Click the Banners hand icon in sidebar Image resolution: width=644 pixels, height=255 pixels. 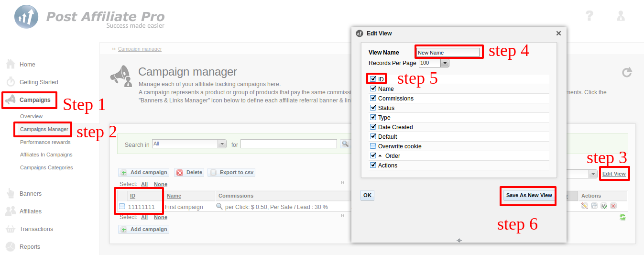click(11, 193)
